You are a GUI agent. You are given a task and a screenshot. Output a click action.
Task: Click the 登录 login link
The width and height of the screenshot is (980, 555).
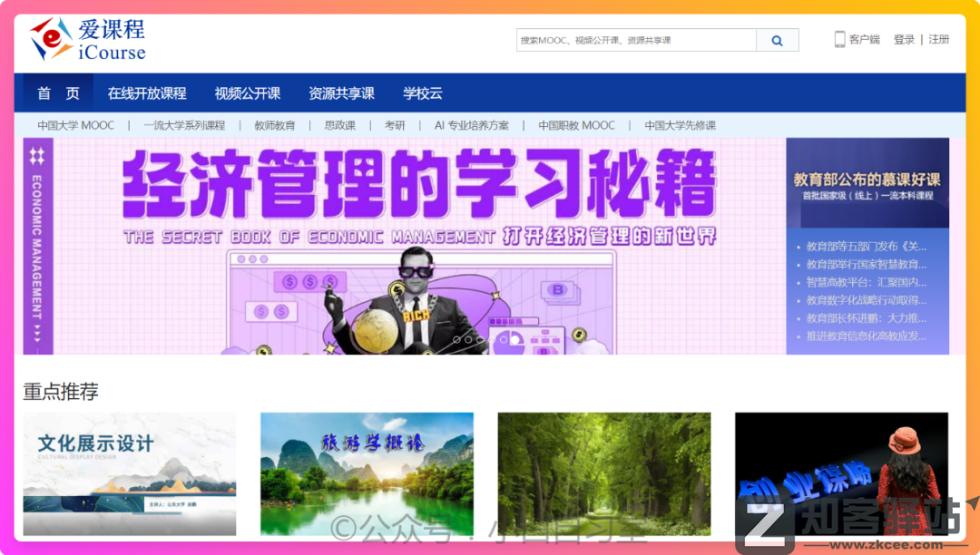[x=904, y=39]
